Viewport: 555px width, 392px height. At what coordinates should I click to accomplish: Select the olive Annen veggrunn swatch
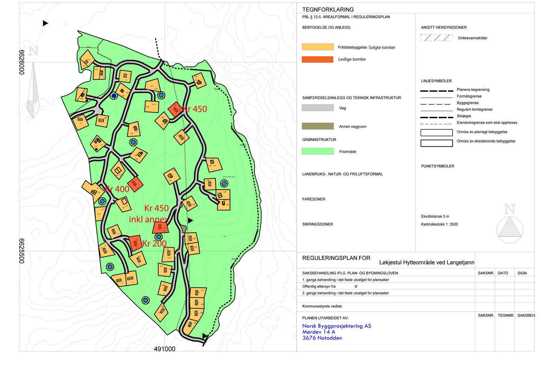[318, 126]
